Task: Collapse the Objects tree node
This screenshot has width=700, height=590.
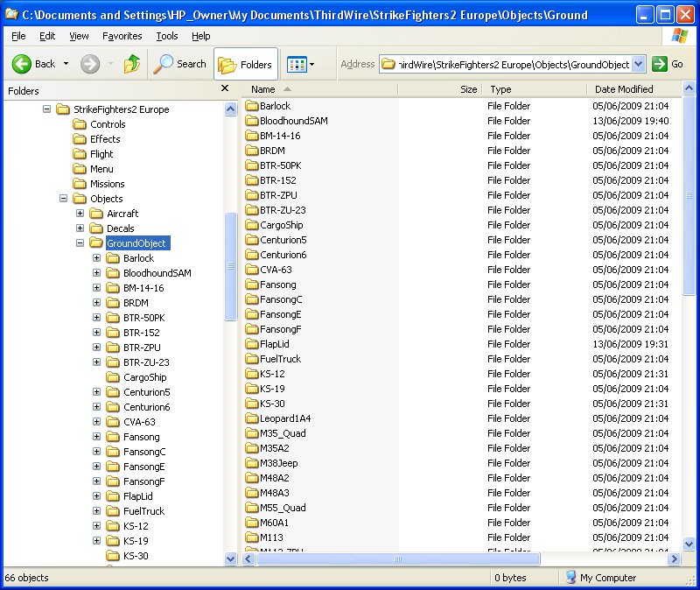Action: 63,199
